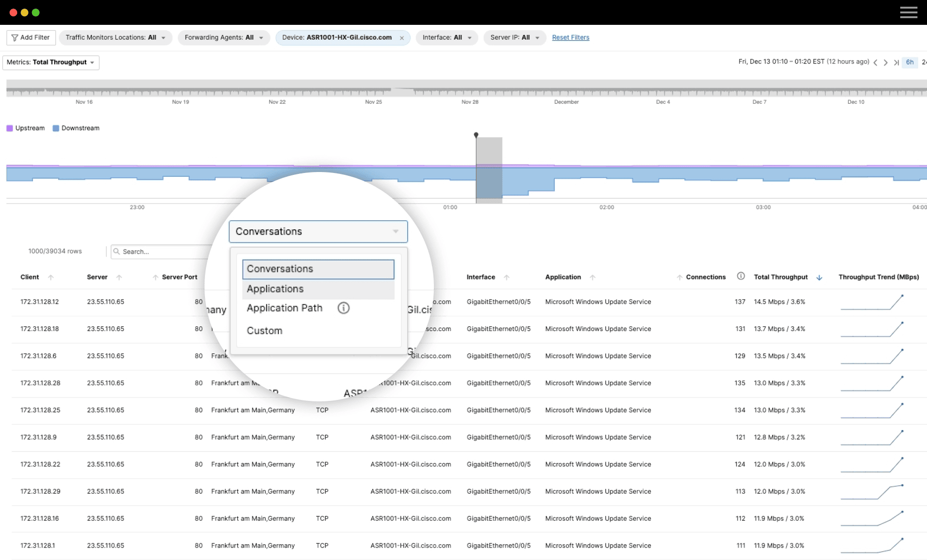Click the info icon next to Application Path
The height and width of the screenshot is (560, 927).
344,308
